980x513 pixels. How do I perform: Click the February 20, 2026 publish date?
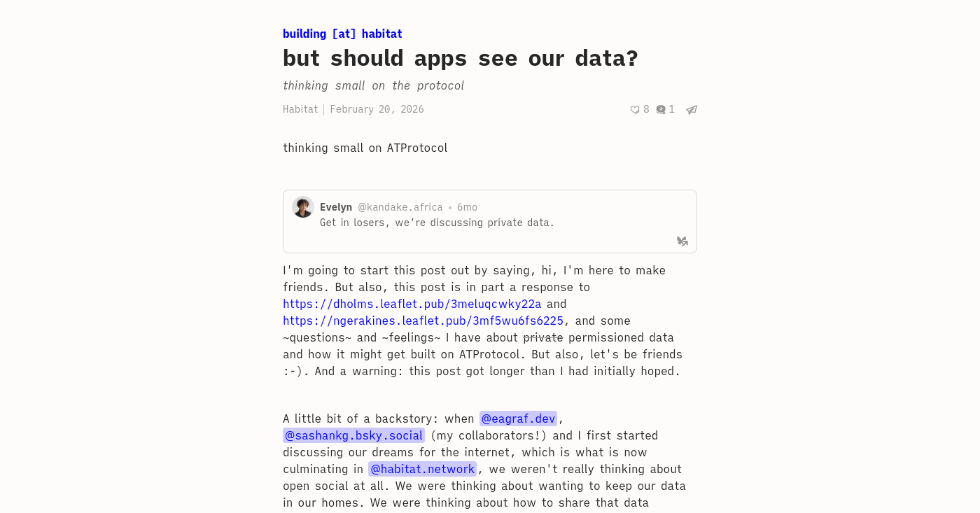377,109
